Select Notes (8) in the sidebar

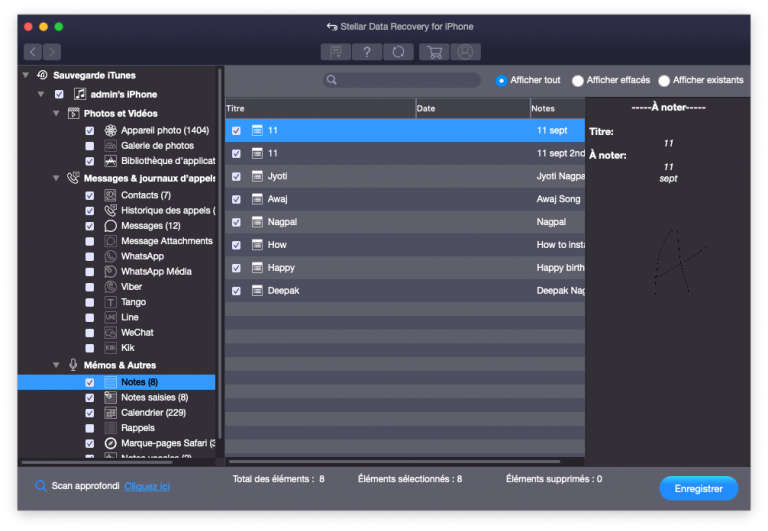click(x=117, y=382)
